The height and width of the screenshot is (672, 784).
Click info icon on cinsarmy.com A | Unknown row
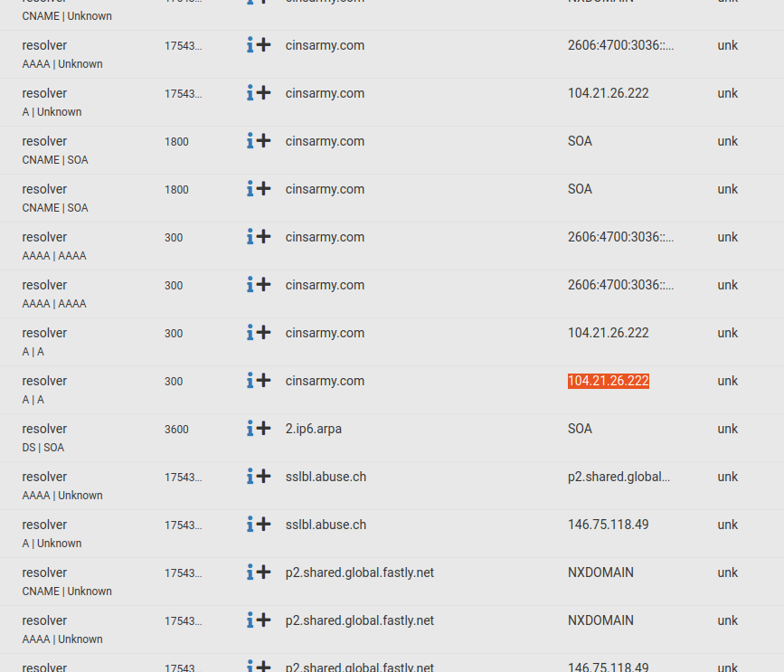pyautogui.click(x=250, y=93)
